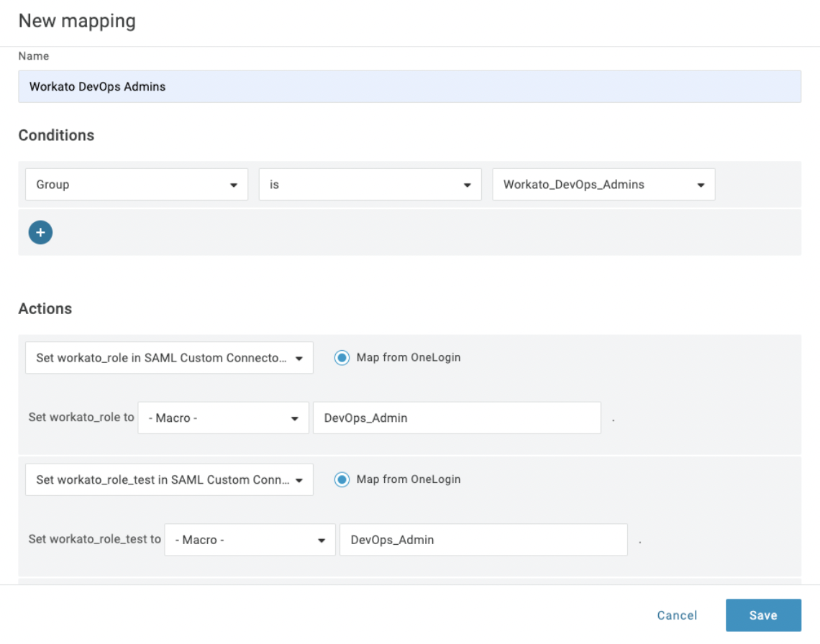Select the first Map from OneLogin radio button
The width and height of the screenshot is (820, 644).
[342, 357]
